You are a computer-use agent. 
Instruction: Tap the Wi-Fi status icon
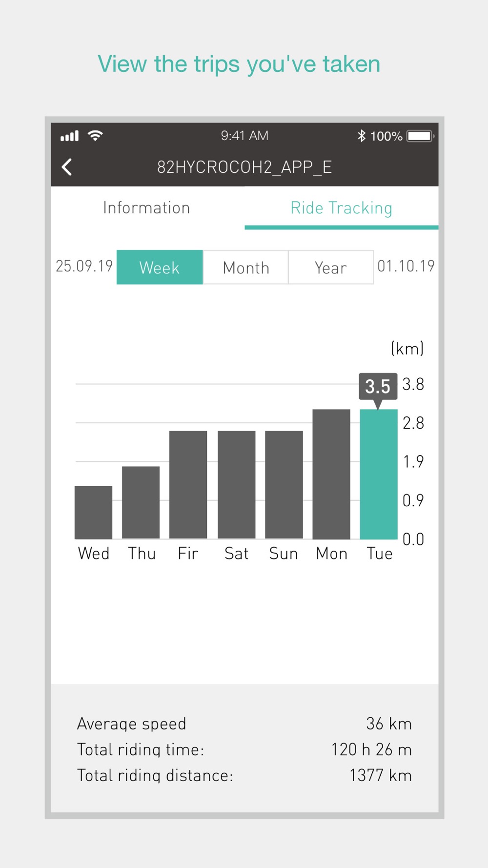[95, 136]
